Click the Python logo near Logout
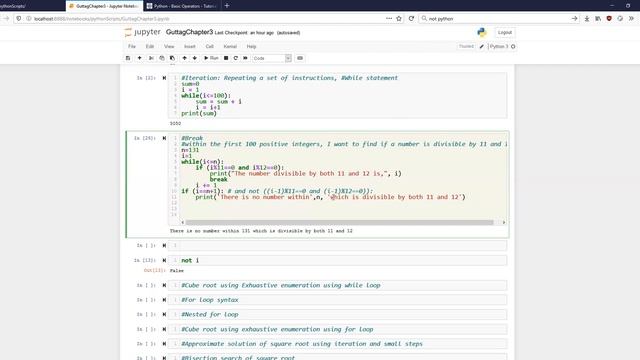 point(482,32)
